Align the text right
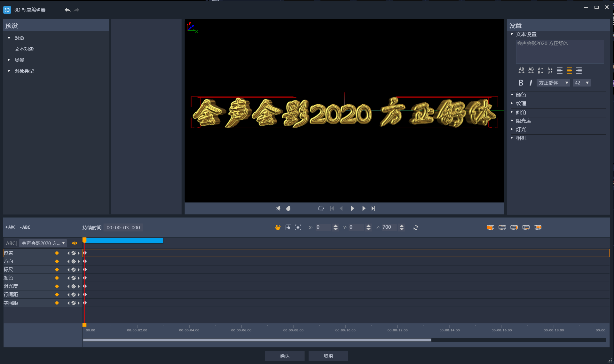Image resolution: width=614 pixels, height=364 pixels. coord(579,70)
